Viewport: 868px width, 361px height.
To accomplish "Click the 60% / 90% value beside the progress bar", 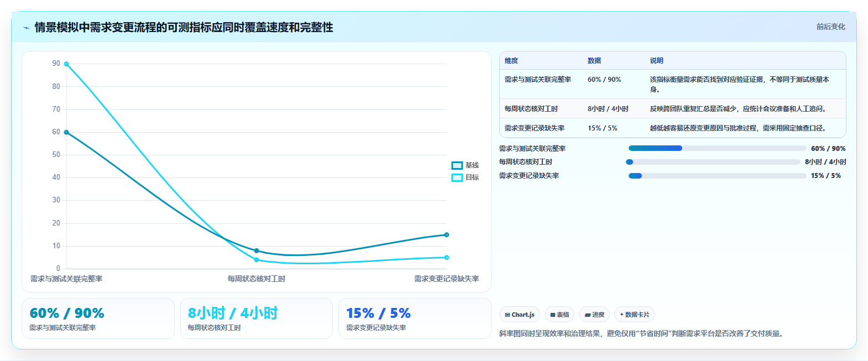I will pyautogui.click(x=828, y=149).
